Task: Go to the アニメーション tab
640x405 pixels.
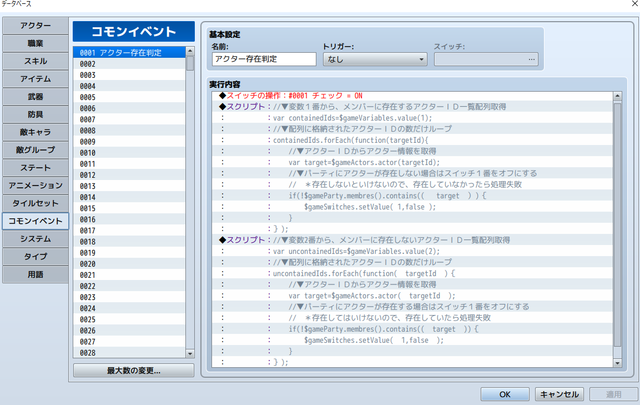Action: coord(36,185)
